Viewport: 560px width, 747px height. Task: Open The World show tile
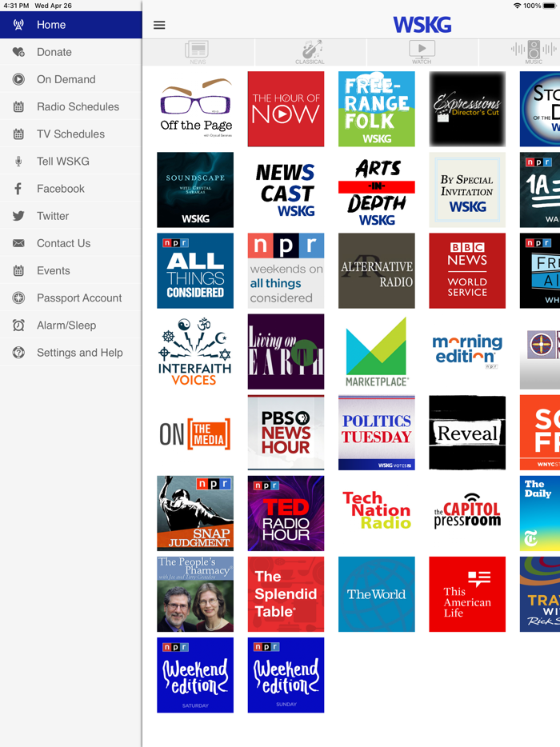click(x=377, y=594)
